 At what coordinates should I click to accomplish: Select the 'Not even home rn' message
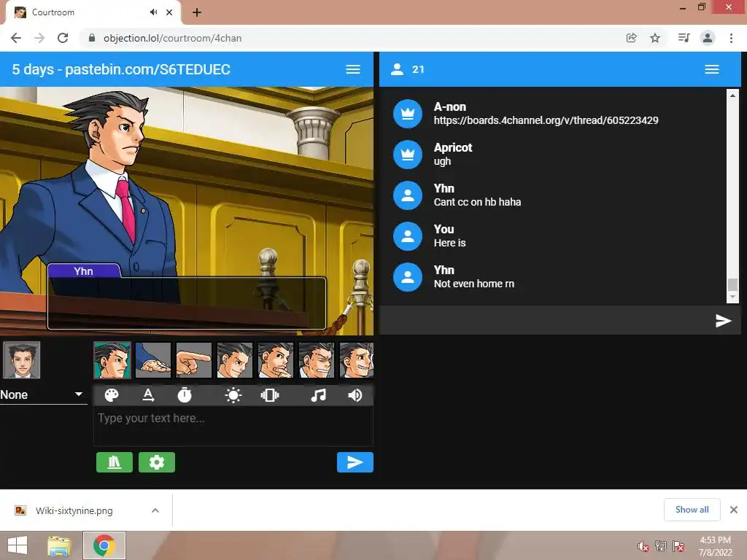pos(474,284)
